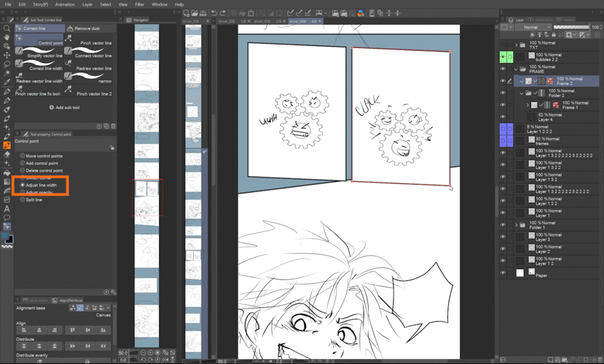This screenshot has height=364, width=604.
Task: Choose Redraw vector line width sub tool
Action: coord(39,78)
